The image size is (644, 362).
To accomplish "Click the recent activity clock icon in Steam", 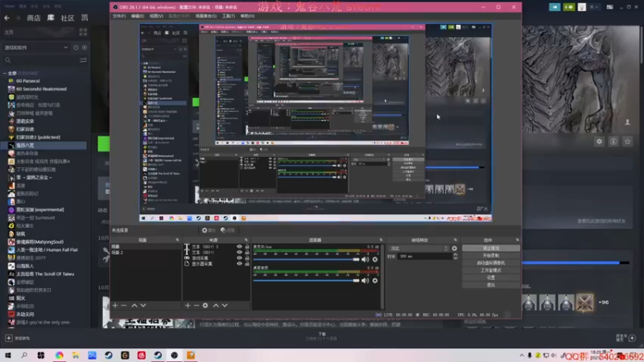I will pos(76,47).
